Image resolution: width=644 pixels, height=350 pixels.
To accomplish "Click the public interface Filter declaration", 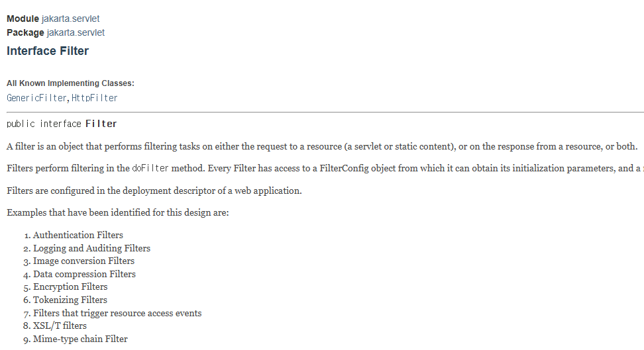I will click(62, 124).
